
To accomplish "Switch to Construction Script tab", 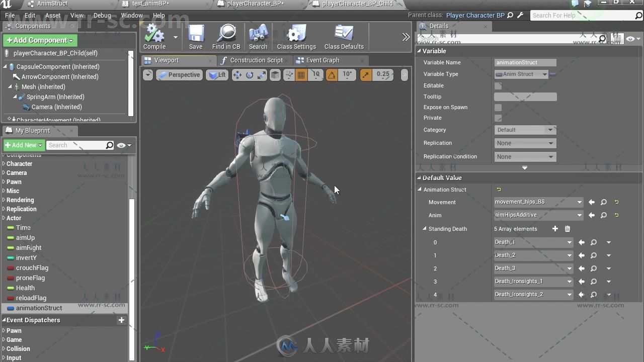I will (256, 60).
